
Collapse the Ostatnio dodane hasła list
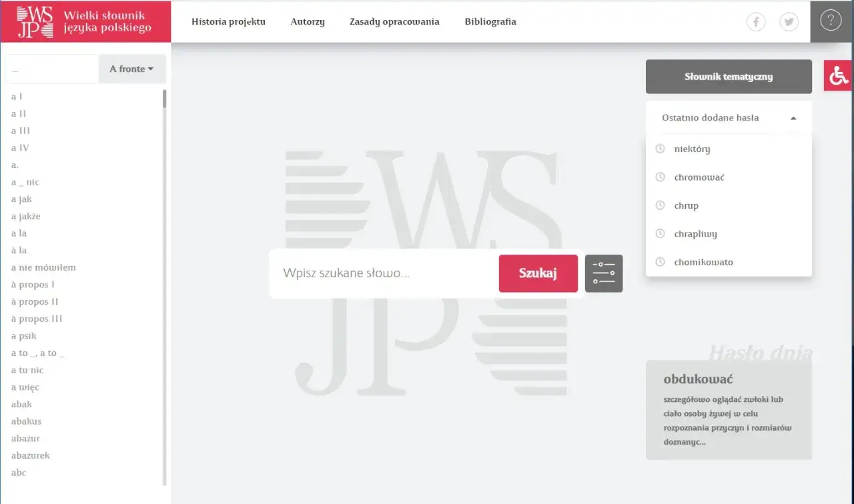tap(729, 118)
